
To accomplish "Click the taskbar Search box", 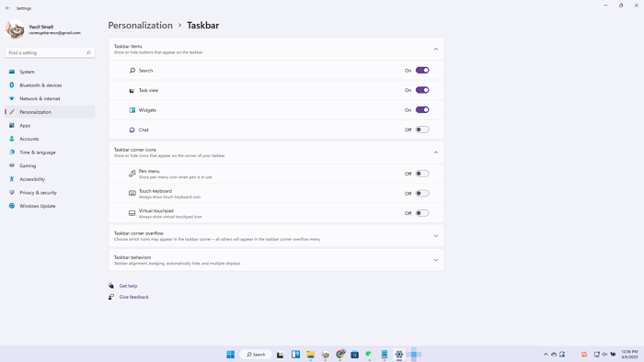I will click(x=256, y=355).
